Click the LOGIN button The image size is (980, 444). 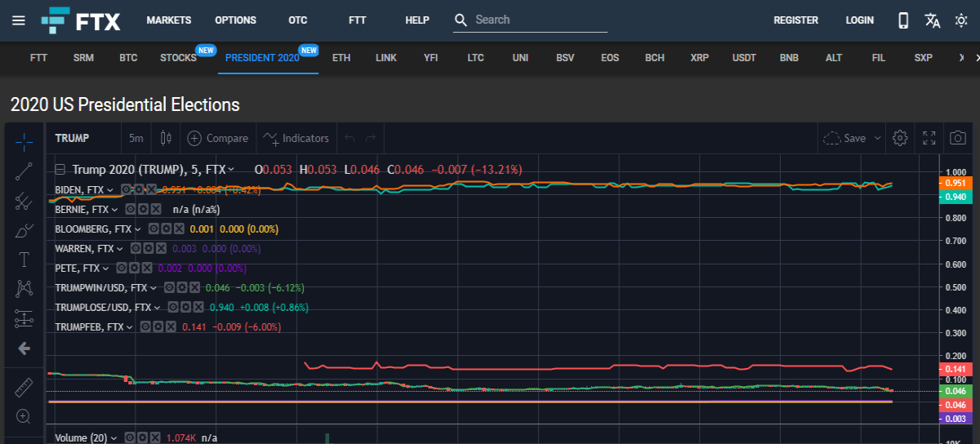859,20
